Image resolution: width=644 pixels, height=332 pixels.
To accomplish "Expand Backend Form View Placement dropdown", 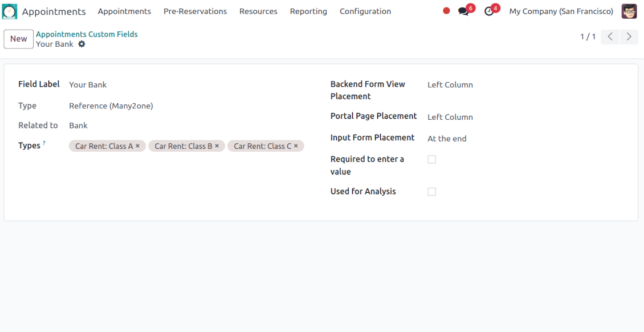I will (x=450, y=84).
